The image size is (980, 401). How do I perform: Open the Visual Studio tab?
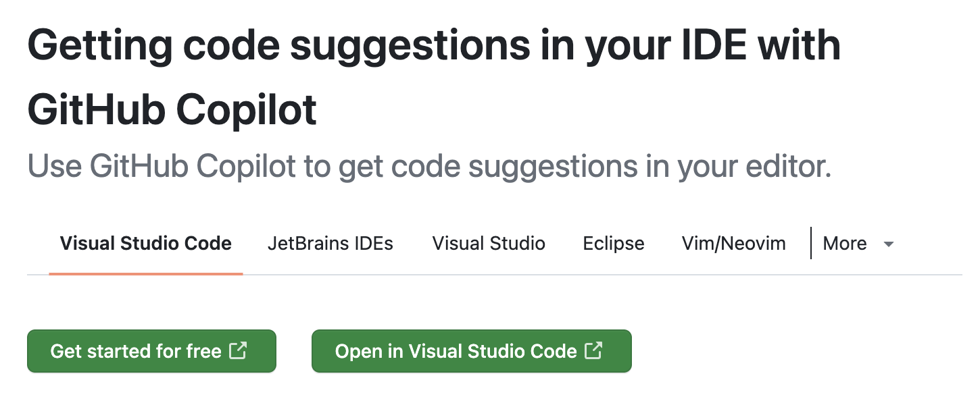click(x=489, y=244)
